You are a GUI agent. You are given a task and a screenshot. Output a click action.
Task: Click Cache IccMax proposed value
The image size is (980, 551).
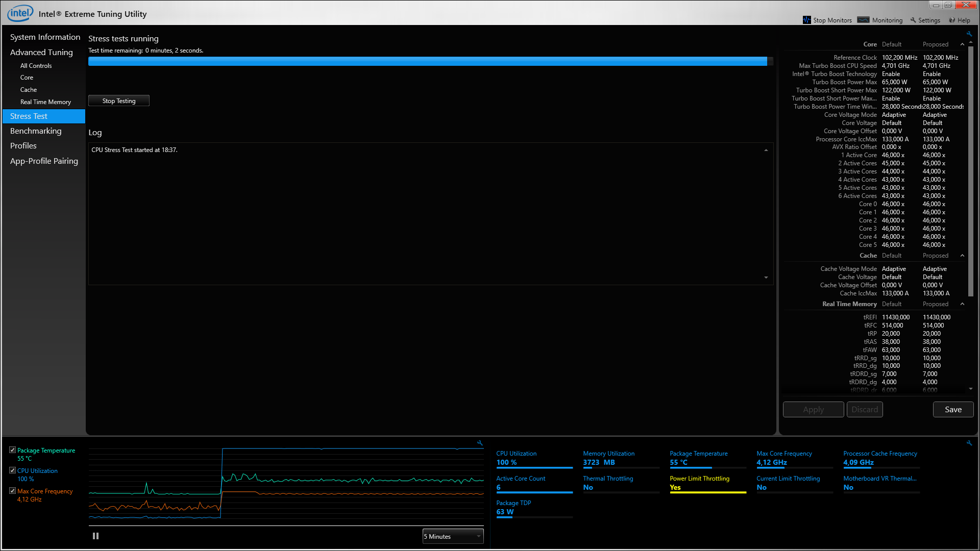pyautogui.click(x=936, y=293)
